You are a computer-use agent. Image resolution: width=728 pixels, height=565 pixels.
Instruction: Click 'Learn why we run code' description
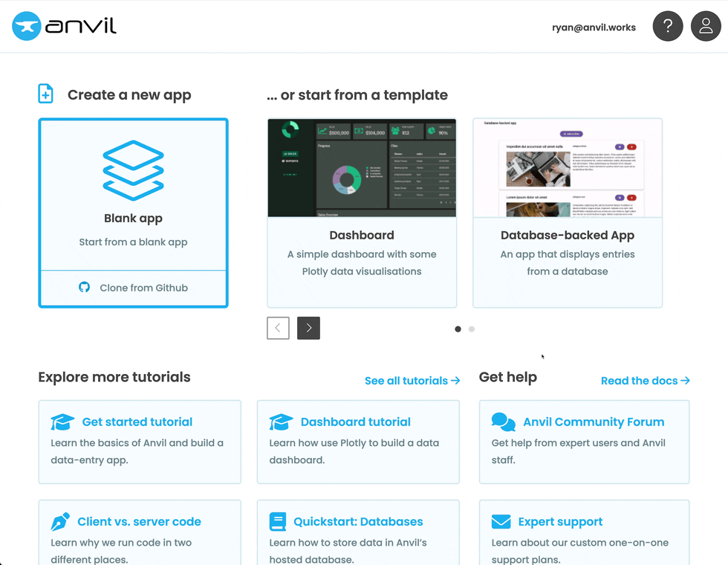click(x=121, y=551)
